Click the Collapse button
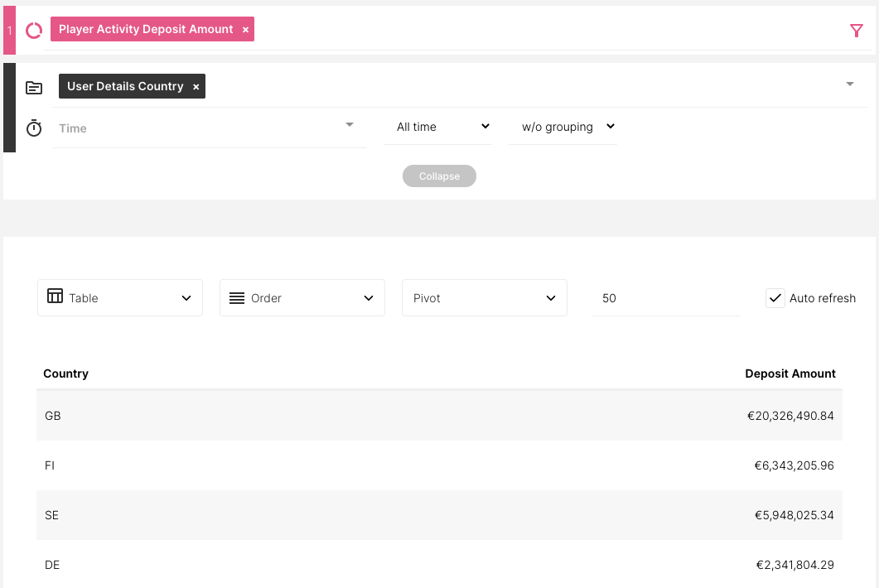This screenshot has height=588, width=879. [x=439, y=176]
